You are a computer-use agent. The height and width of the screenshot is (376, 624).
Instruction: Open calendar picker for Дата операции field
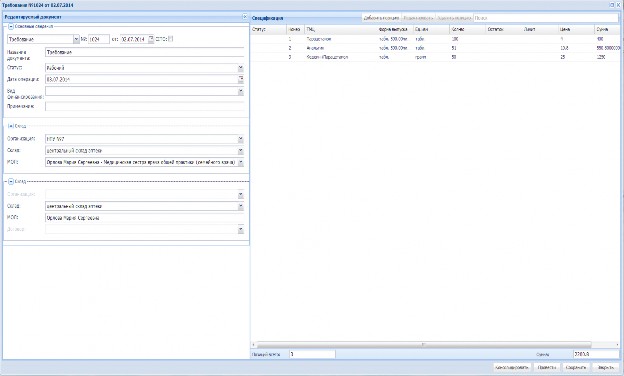point(241,79)
